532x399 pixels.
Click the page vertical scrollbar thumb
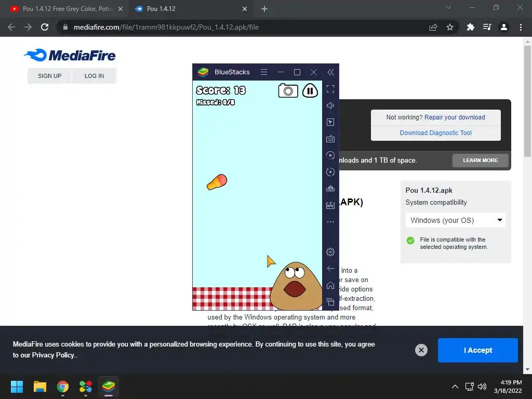click(527, 101)
